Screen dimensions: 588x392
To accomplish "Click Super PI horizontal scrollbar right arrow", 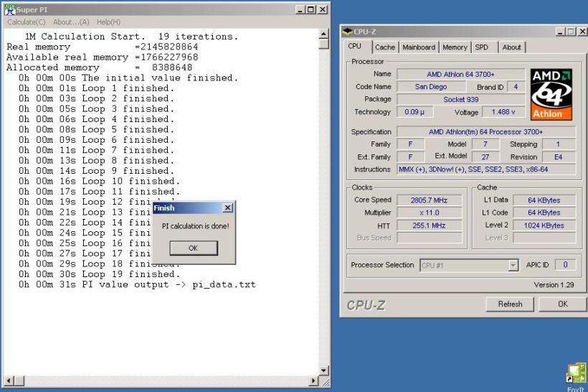I will point(313,381).
